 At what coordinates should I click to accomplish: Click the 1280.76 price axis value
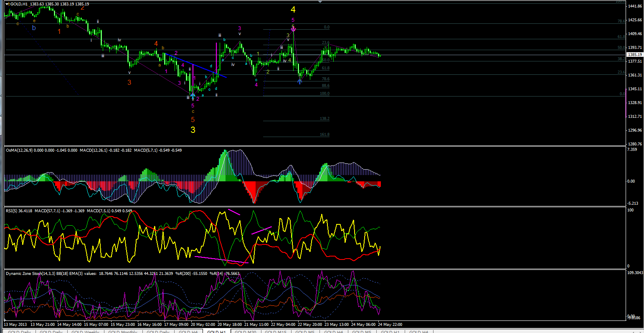(634, 144)
